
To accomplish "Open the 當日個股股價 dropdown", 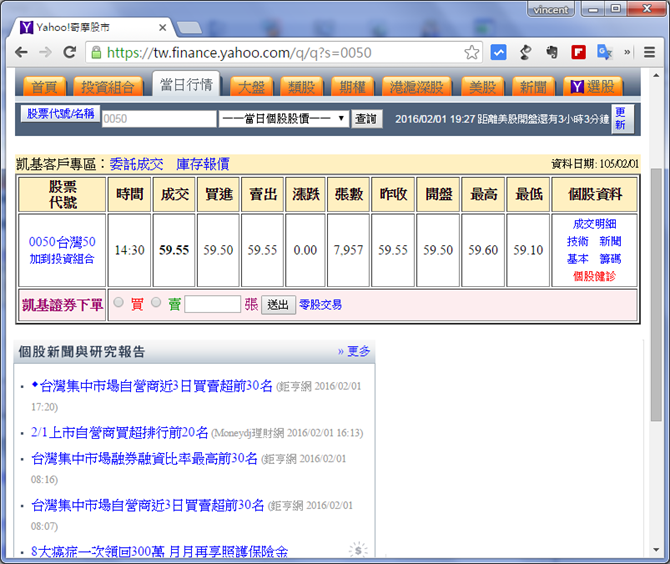I will tap(284, 118).
